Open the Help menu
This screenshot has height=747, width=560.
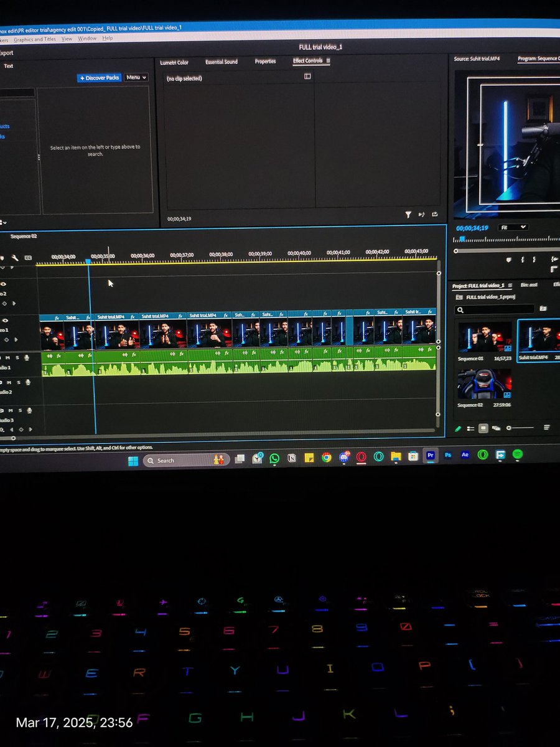108,38
